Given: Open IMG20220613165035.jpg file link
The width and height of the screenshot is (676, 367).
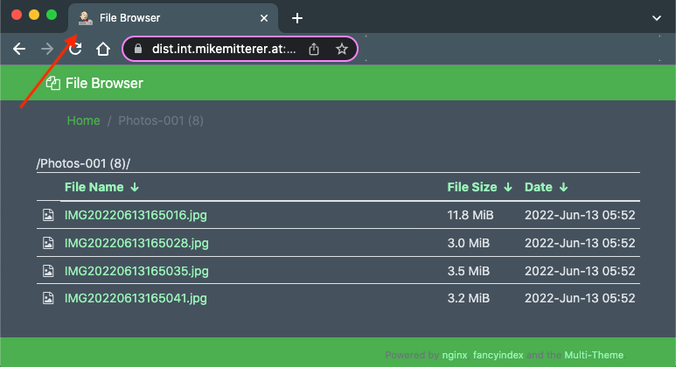Looking at the screenshot, I should tap(137, 271).
